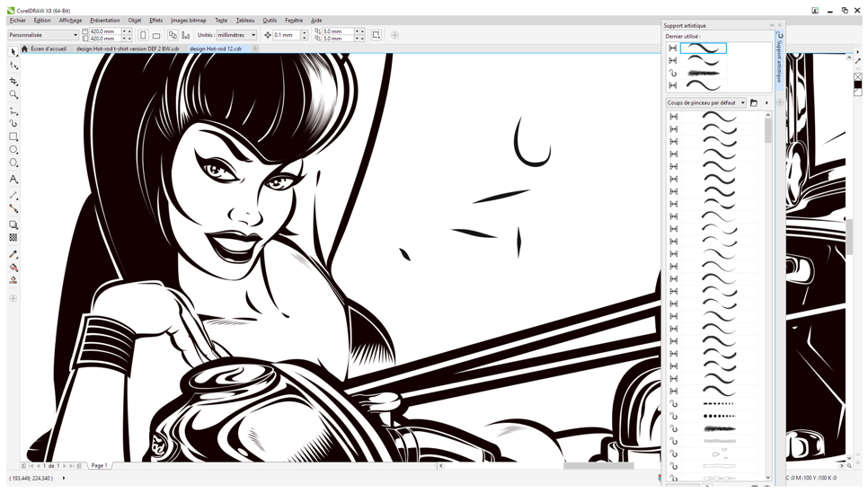Toggle treat all objects as filled

[376, 35]
